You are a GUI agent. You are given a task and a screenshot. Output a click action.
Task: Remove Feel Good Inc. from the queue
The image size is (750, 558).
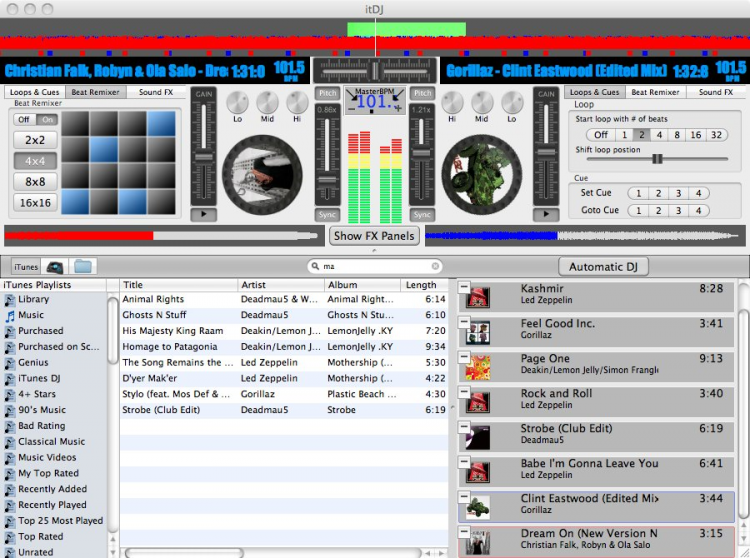(463, 322)
